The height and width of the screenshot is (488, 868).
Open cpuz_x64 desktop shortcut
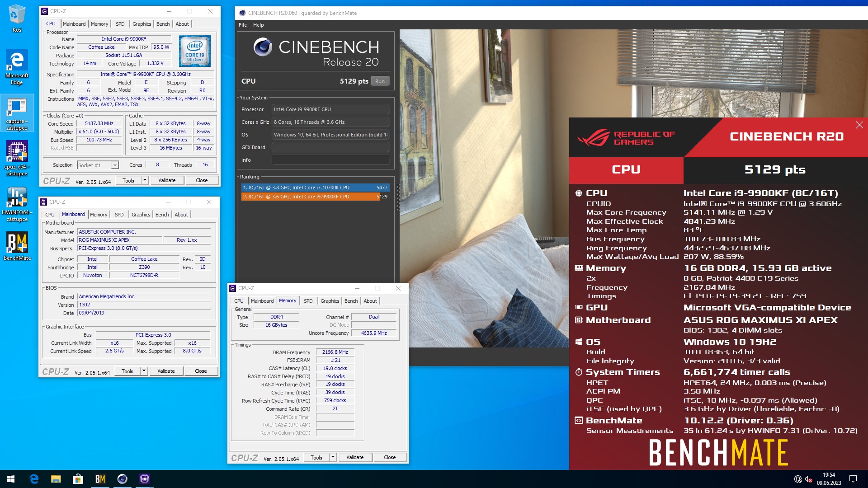(17, 158)
